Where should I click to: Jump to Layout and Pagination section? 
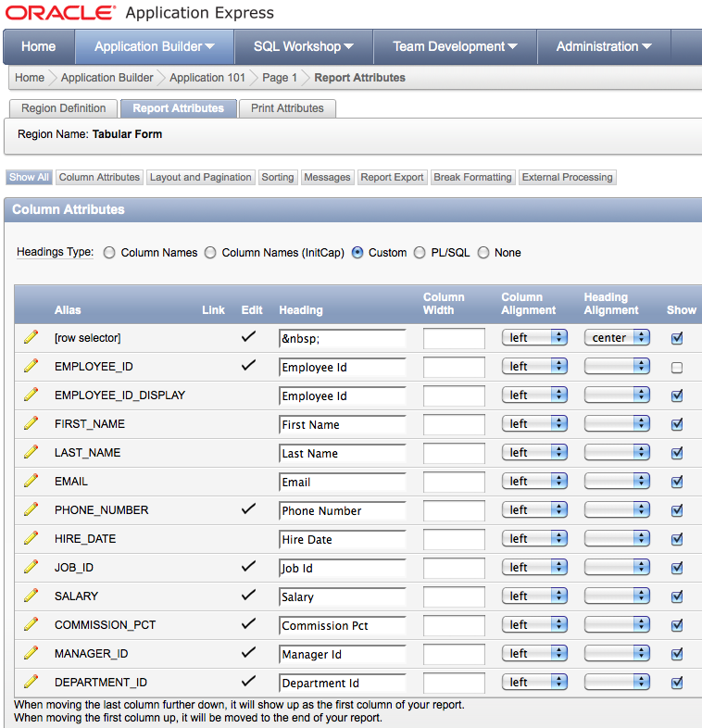201,177
